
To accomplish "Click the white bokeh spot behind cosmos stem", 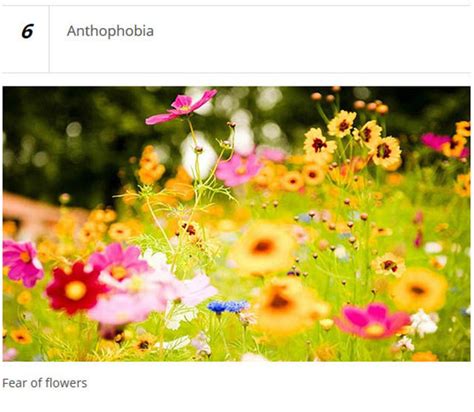I will pos(199,157).
